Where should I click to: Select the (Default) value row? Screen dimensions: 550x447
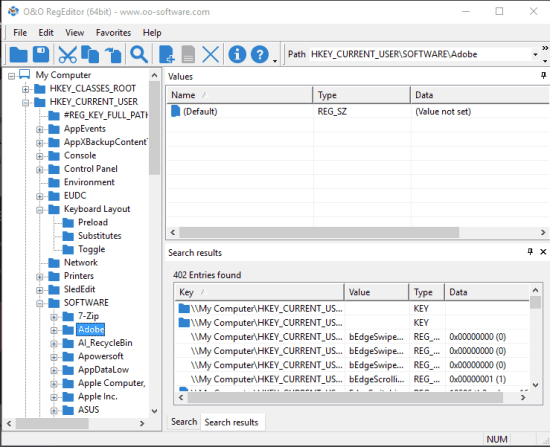358,112
